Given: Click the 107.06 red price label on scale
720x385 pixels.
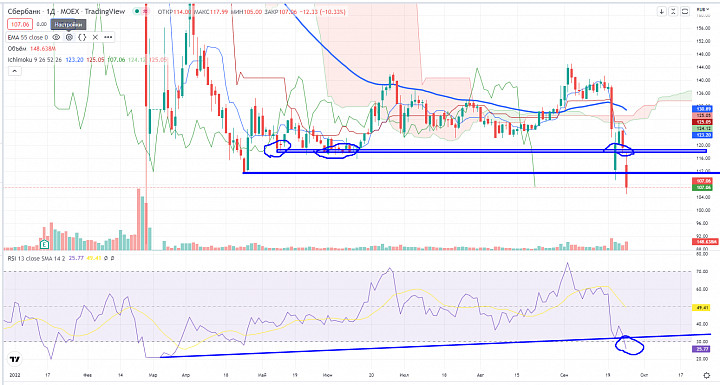Looking at the screenshot, I should coord(703,181).
